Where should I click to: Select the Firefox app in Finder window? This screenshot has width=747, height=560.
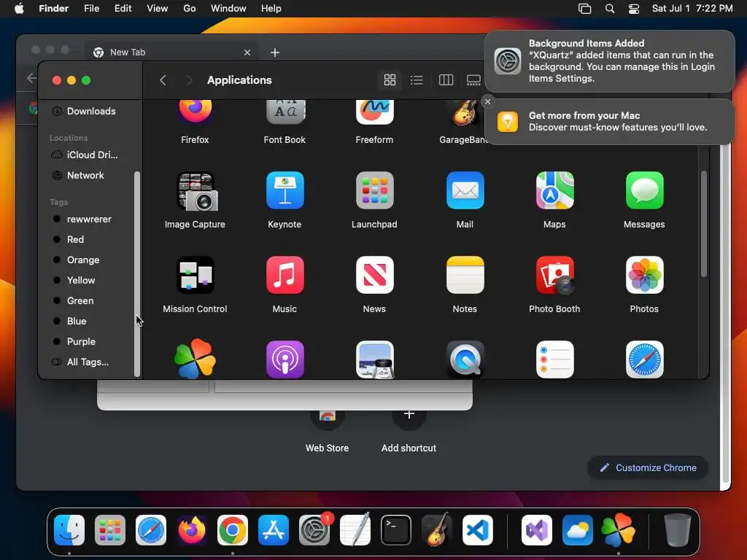tap(195, 112)
